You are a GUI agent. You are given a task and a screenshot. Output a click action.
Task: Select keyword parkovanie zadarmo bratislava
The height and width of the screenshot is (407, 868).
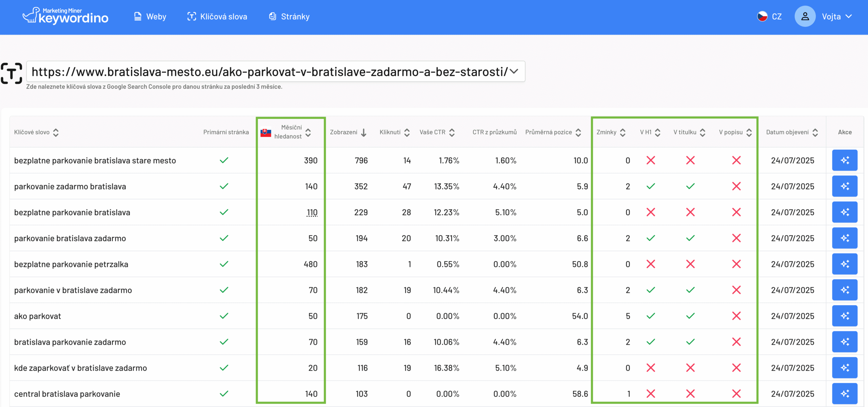[70, 186]
